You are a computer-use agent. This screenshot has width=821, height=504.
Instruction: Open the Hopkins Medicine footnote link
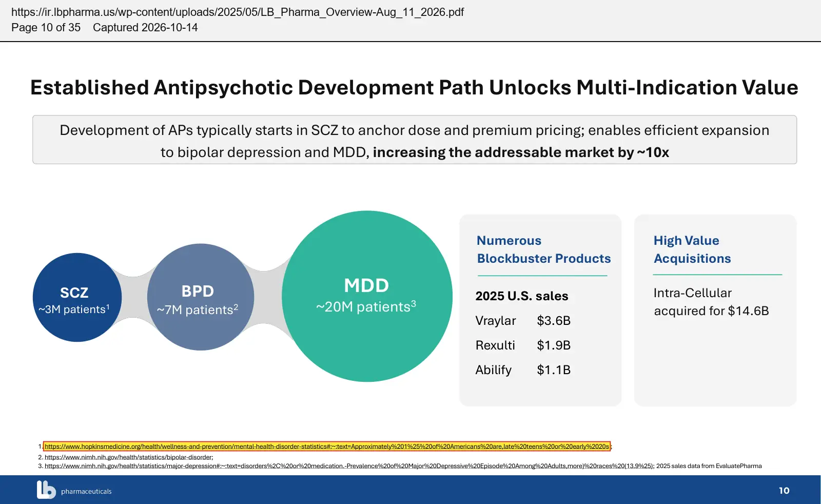[x=327, y=447]
